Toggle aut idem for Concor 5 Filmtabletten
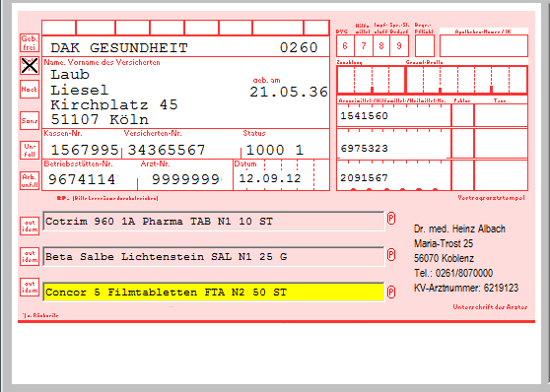 [x=30, y=288]
